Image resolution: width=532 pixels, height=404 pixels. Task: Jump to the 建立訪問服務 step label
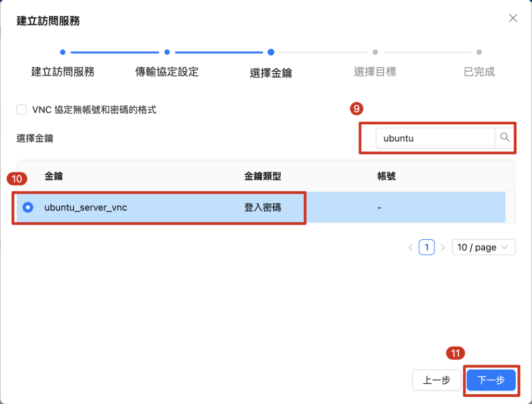63,72
